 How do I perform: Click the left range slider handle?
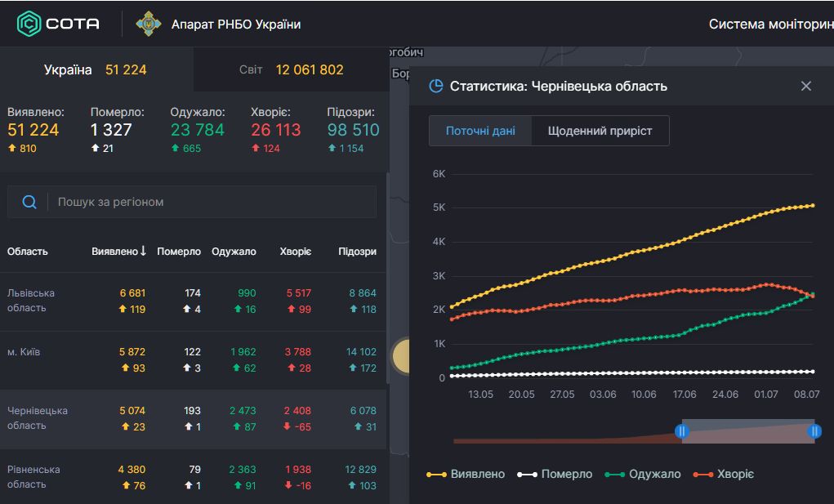click(681, 431)
